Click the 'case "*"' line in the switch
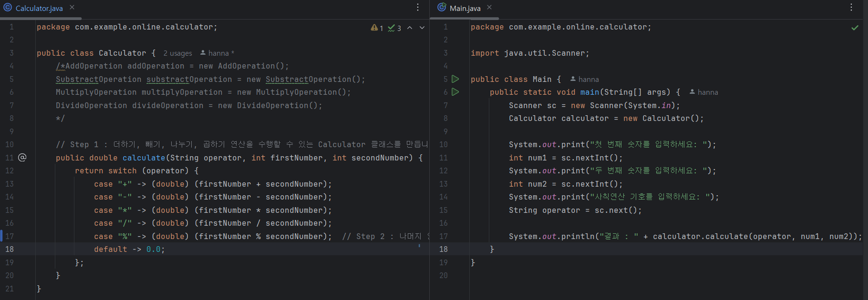 (x=213, y=210)
